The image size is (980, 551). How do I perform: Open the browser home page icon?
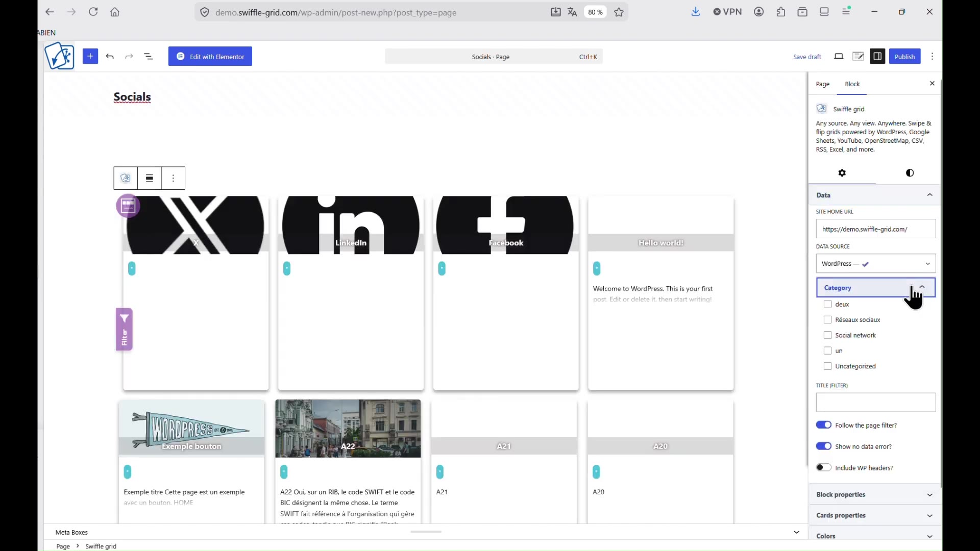click(115, 12)
